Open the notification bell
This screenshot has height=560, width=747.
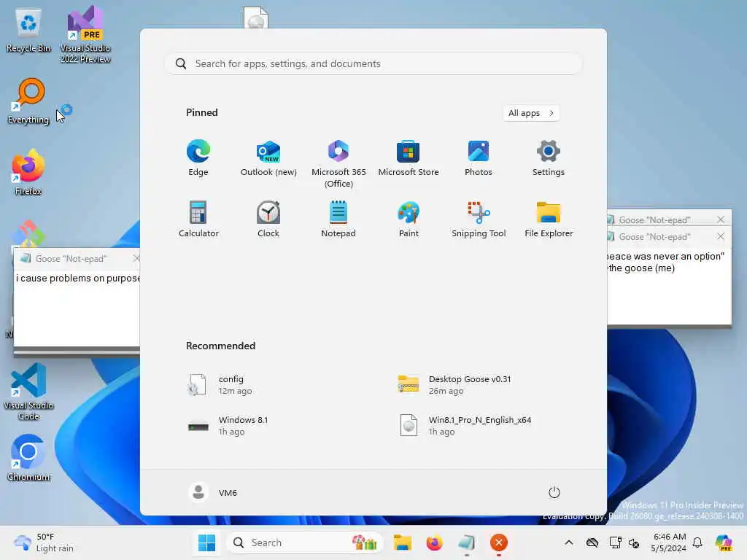tap(697, 542)
